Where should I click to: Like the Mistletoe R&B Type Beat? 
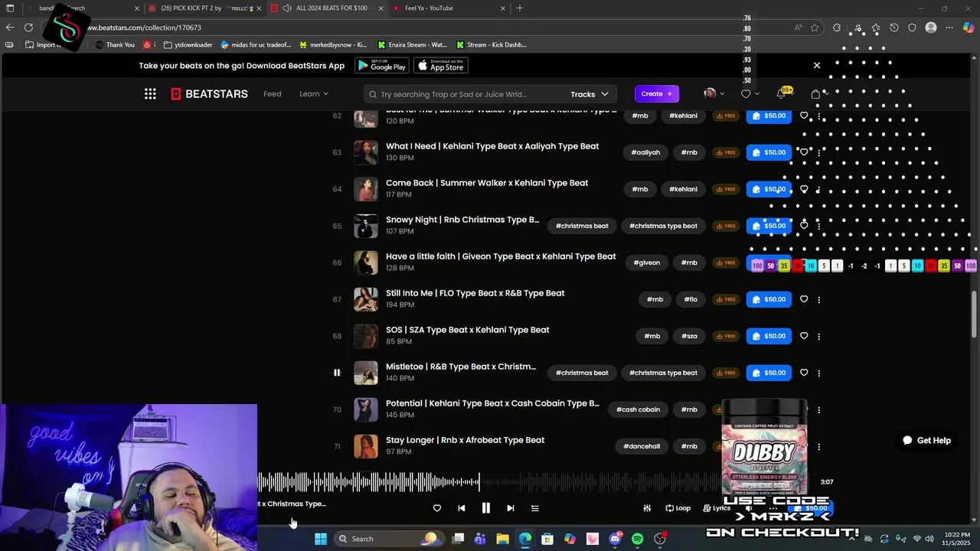click(x=804, y=373)
